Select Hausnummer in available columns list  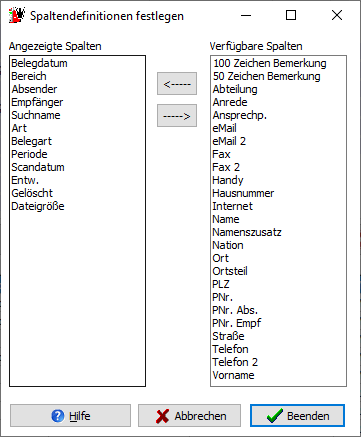pos(243,193)
